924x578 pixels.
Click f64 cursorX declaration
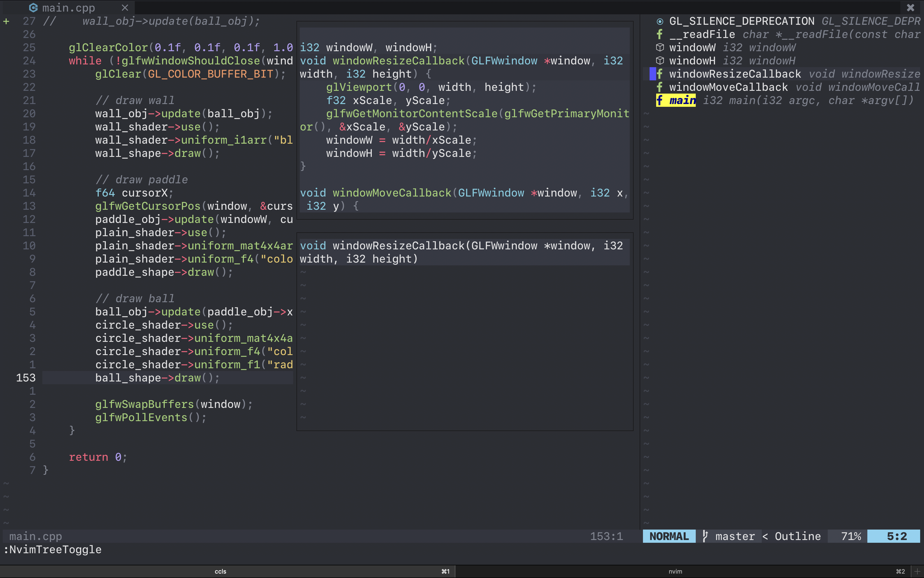click(x=134, y=193)
